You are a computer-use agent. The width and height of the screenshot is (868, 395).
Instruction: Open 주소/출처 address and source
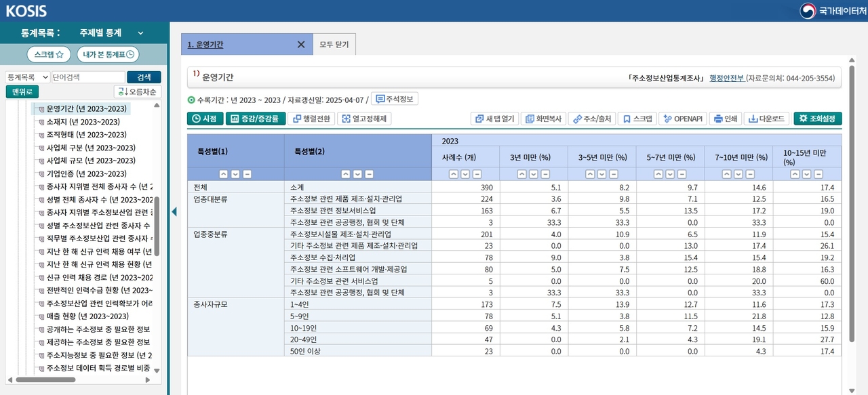pyautogui.click(x=591, y=119)
